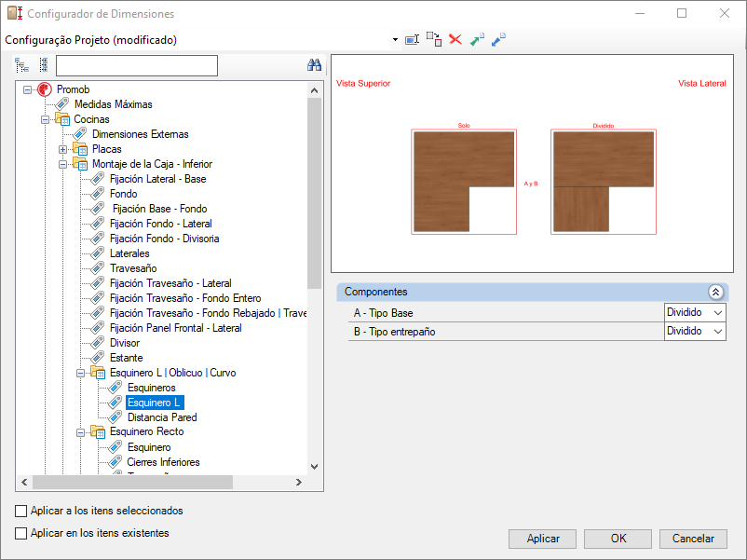This screenshot has height=560, width=747.
Task: Click the folder icon of Montaje de la Caja - Inferior
Action: pos(80,164)
